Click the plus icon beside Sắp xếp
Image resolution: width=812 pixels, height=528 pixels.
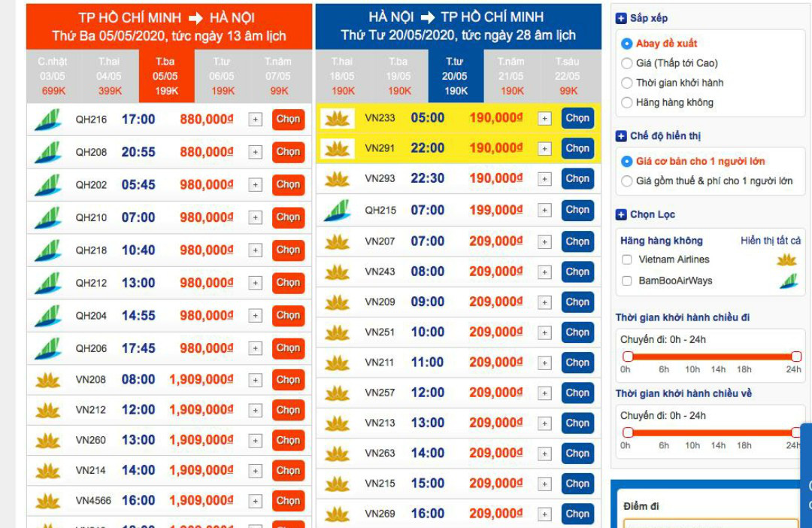pyautogui.click(x=621, y=19)
